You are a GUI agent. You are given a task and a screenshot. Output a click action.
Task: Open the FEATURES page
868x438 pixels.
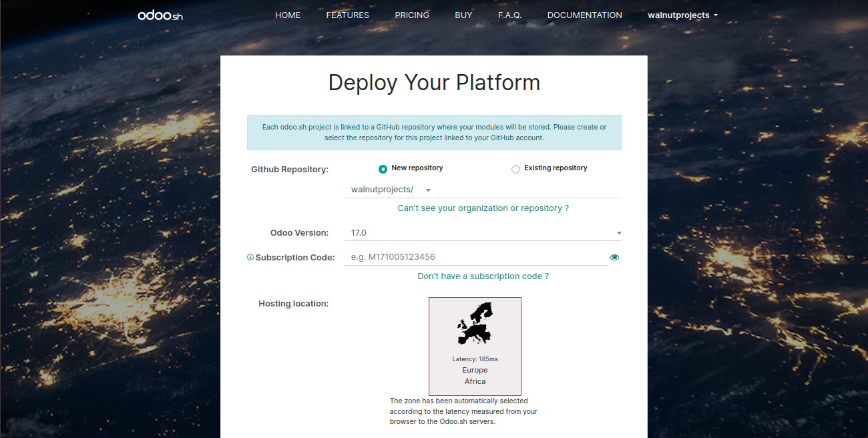347,15
